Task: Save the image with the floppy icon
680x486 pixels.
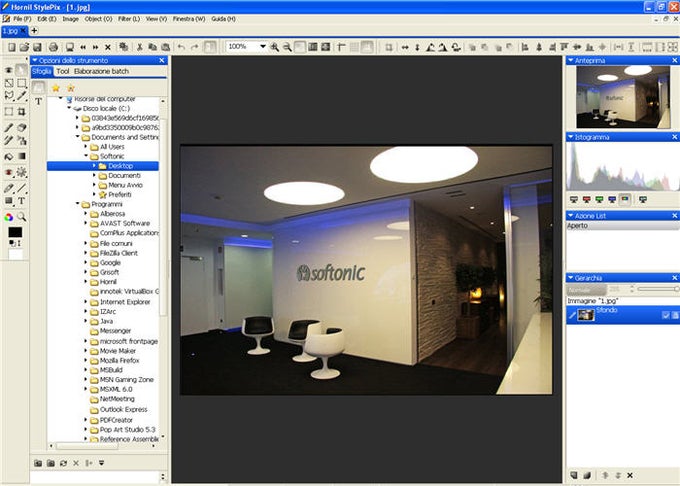Action: tap(37, 47)
